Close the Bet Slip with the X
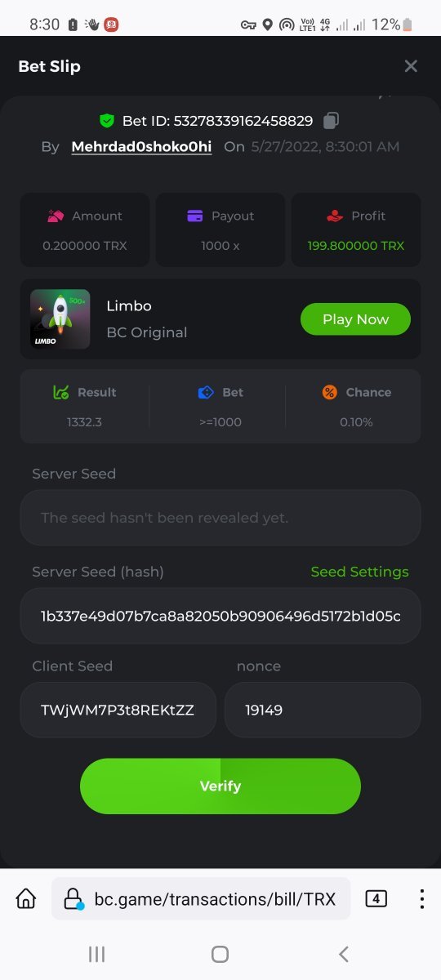The width and height of the screenshot is (441, 980). pyautogui.click(x=411, y=66)
